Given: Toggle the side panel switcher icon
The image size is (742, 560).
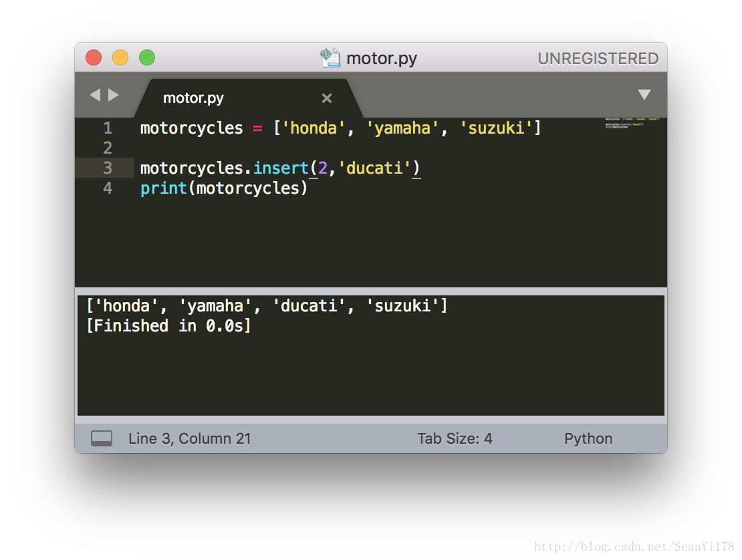Looking at the screenshot, I should (102, 438).
